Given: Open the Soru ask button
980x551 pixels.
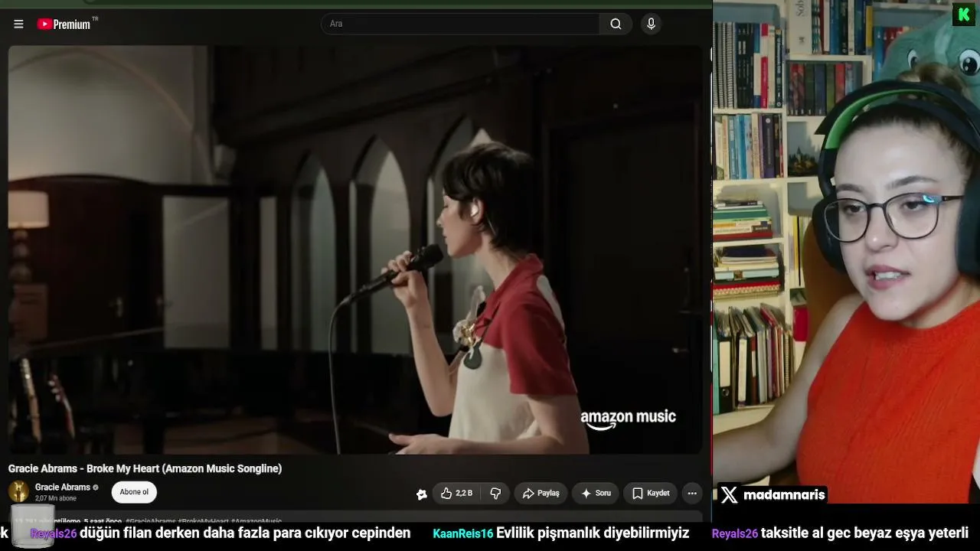Looking at the screenshot, I should tap(595, 494).
